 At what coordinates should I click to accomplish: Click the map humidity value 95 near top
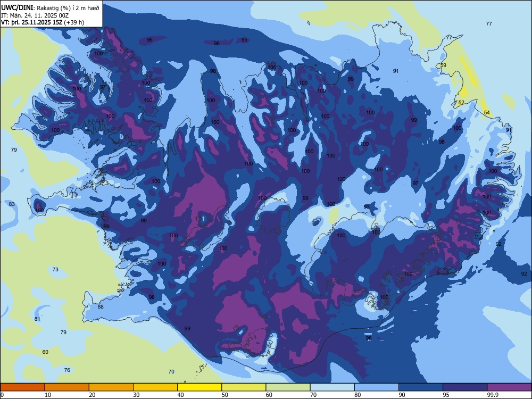[x=244, y=40]
